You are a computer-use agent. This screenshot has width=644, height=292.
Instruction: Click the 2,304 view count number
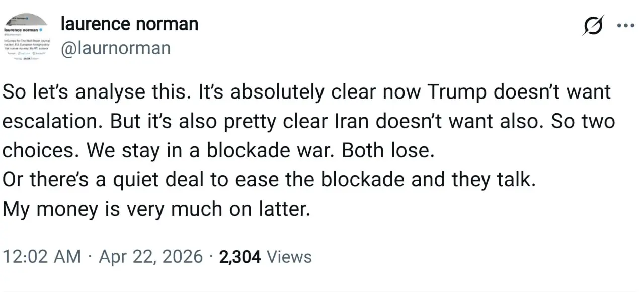tap(240, 257)
